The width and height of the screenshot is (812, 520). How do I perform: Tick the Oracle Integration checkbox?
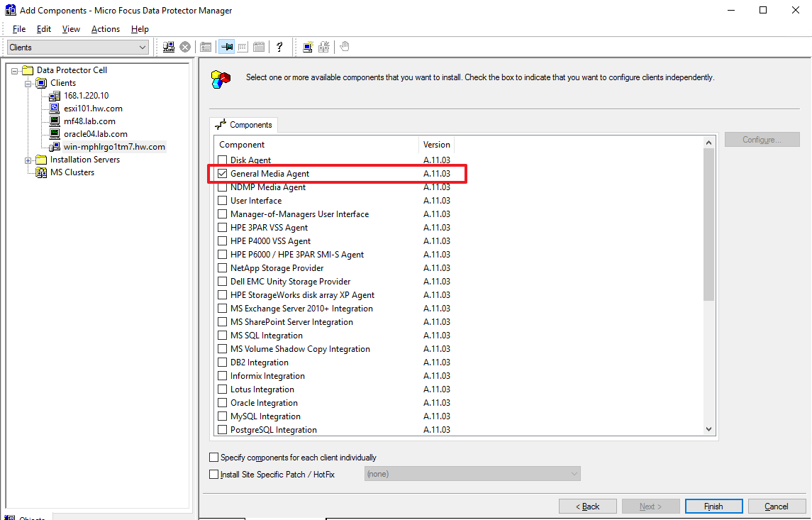pos(223,402)
